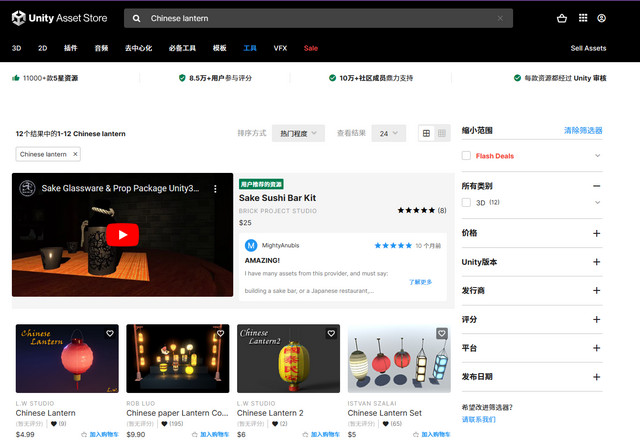Image resolution: width=640 pixels, height=444 pixels.
Task: Open the 模板 nav menu
Action: click(220, 48)
